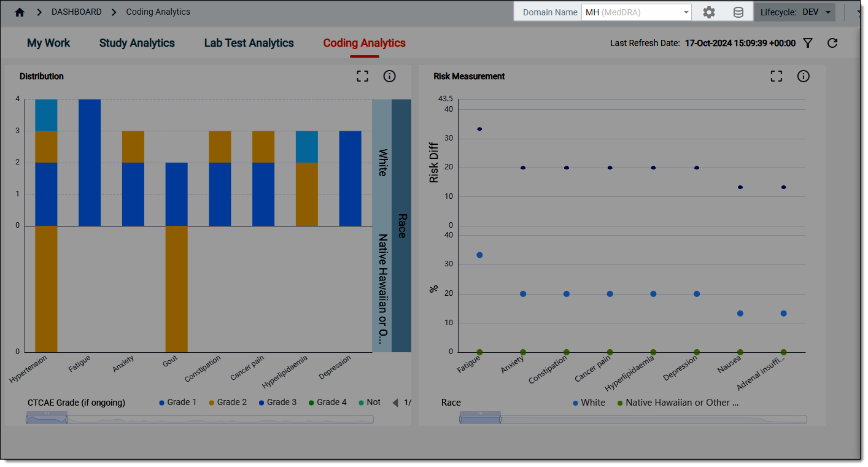Toggle Grade 4 legend item
868x467 pixels.
(328, 403)
